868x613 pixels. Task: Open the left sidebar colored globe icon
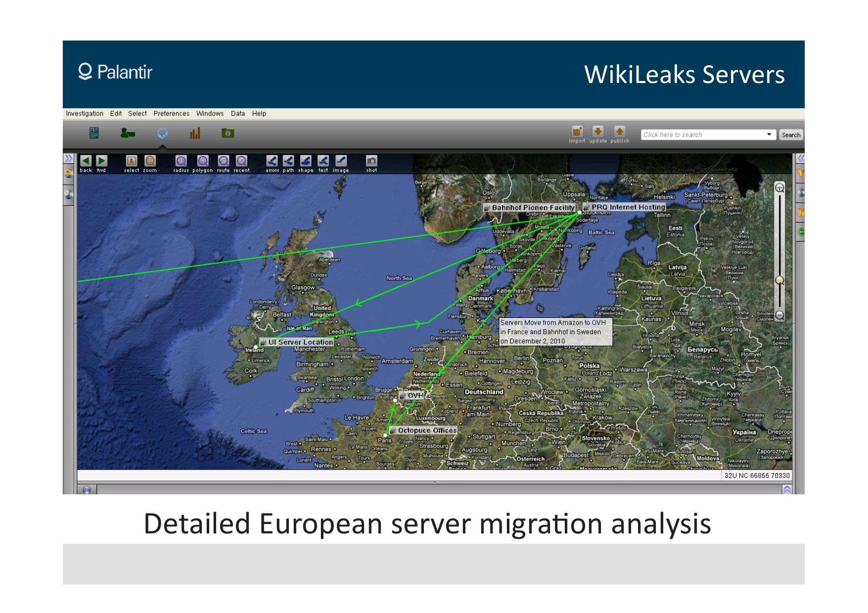click(x=69, y=174)
